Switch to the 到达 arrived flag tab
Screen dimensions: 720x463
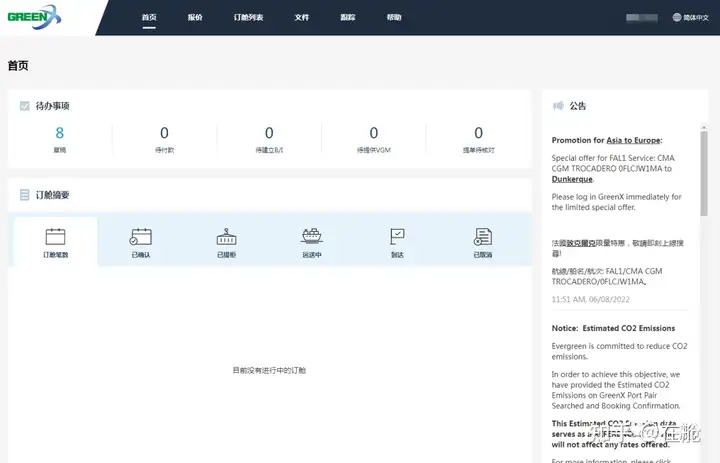coord(397,242)
